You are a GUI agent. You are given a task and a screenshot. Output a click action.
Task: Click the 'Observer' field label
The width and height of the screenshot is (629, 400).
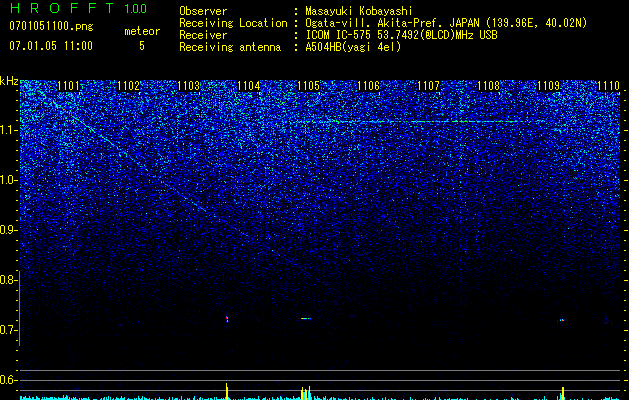tap(203, 11)
